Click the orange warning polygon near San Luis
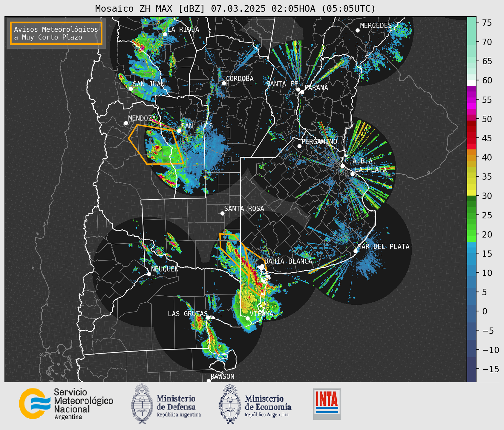 pyautogui.click(x=156, y=144)
